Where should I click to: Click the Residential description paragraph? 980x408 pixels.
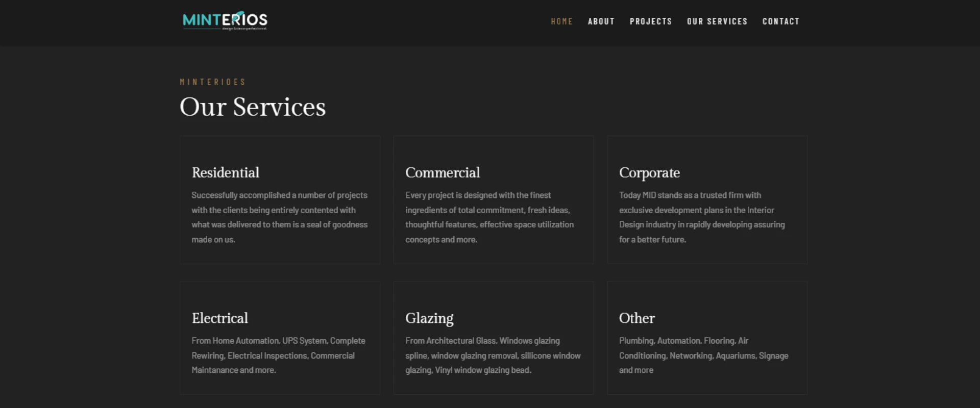(279, 217)
